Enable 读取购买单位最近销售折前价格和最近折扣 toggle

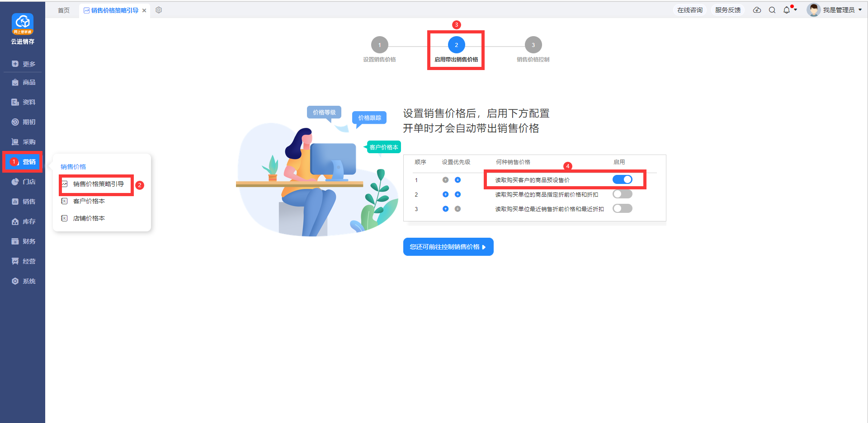click(623, 208)
